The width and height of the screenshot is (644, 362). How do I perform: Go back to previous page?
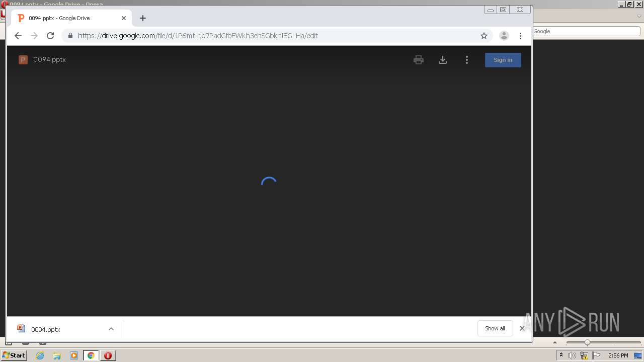click(18, 36)
